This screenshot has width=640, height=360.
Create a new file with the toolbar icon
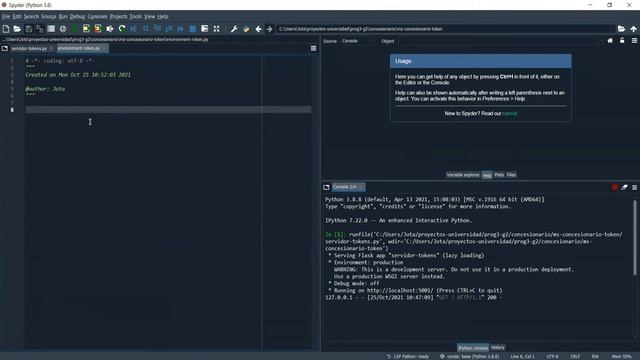[6, 29]
